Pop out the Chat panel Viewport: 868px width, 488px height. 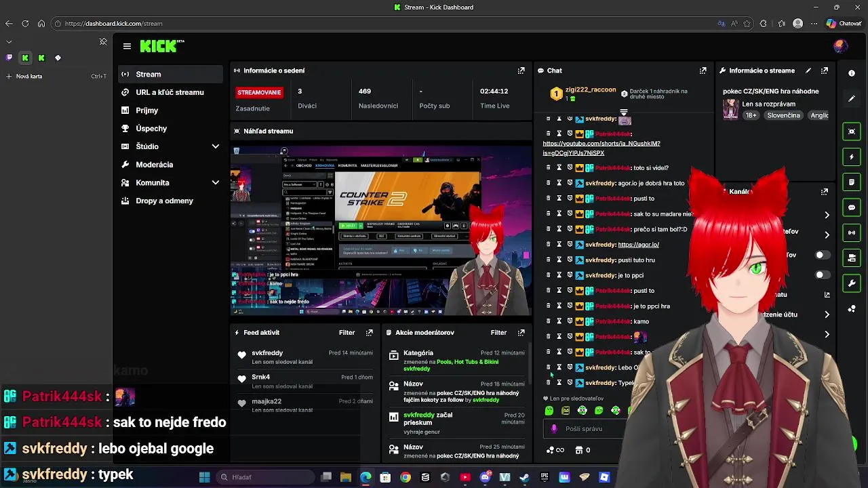coord(703,70)
